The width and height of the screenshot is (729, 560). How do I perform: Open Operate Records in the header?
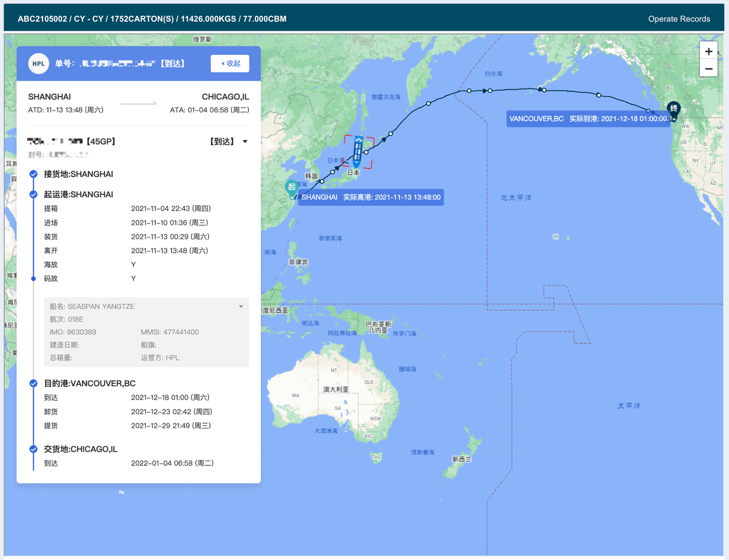coord(679,19)
